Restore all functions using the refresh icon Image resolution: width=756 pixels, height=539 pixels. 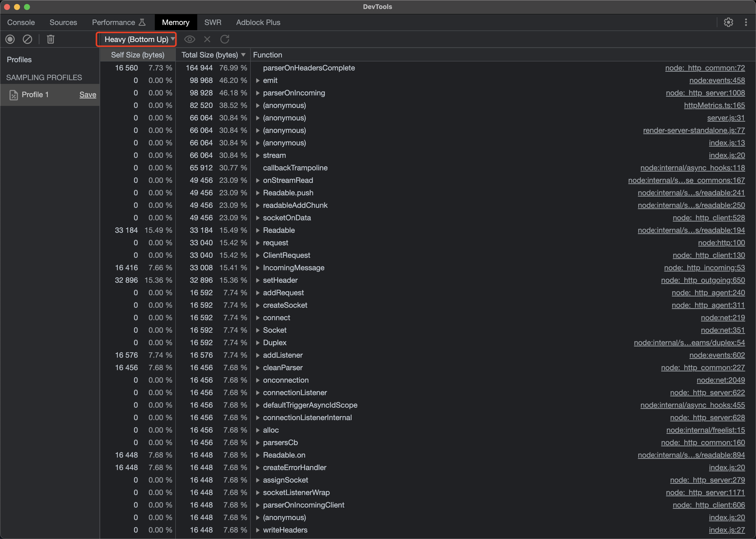click(x=225, y=39)
